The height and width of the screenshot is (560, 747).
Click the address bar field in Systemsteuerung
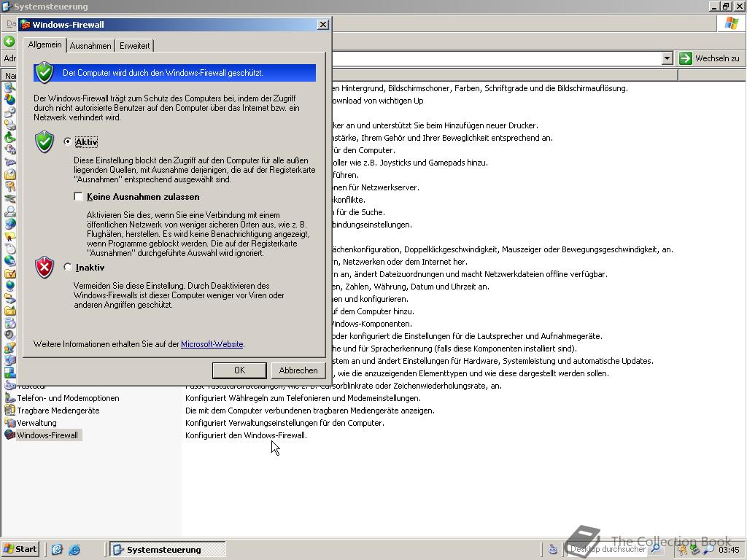[x=495, y=58]
